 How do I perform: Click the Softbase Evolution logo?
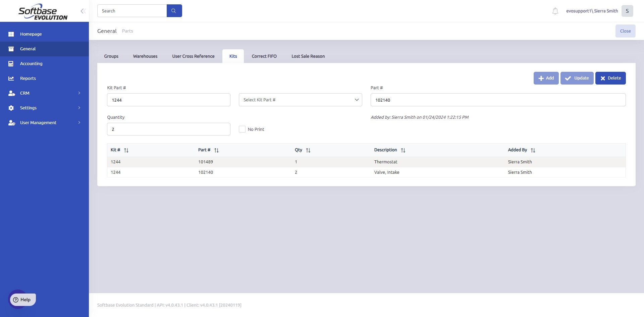[x=43, y=12]
